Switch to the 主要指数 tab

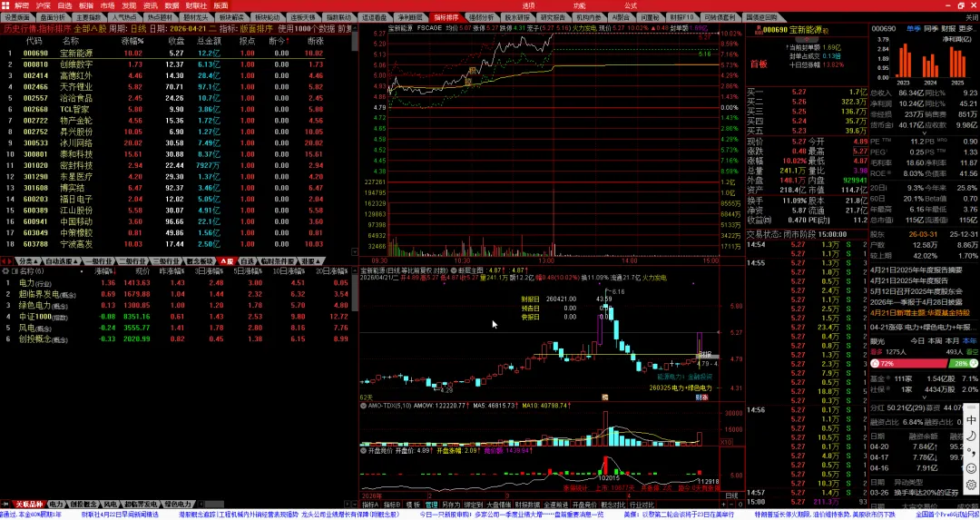click(88, 17)
